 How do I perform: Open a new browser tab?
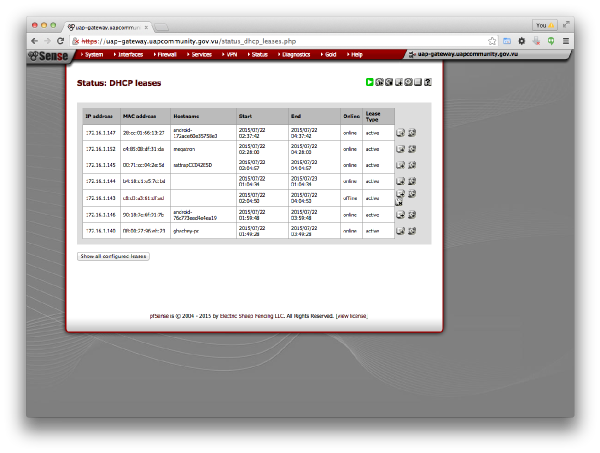[x=161, y=27]
